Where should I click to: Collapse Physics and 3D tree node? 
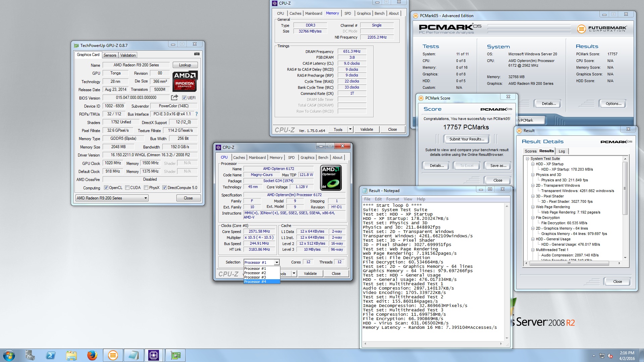(533, 175)
